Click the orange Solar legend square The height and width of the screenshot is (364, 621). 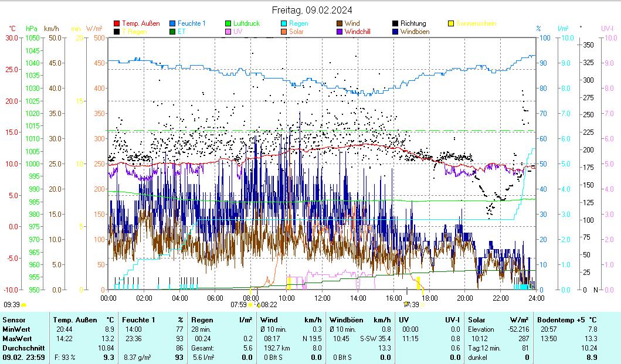click(284, 32)
